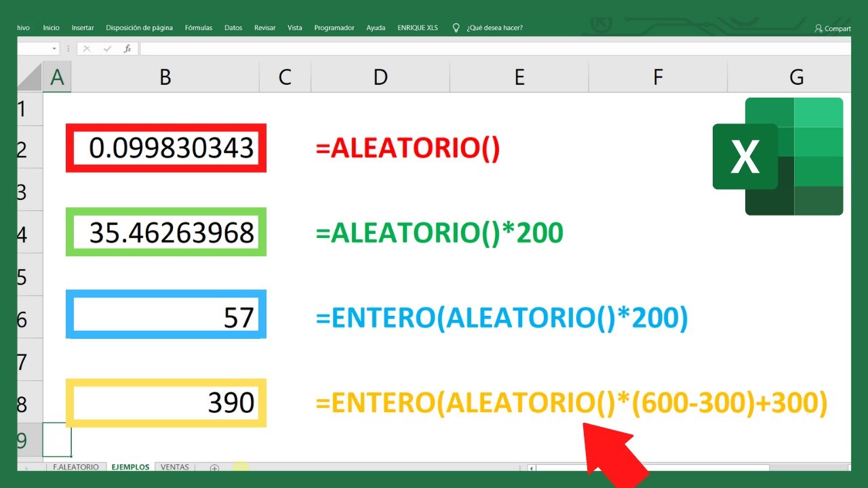Screen dimensions: 868x488
Task: Add a new sheet with plus icon
Action: (x=214, y=468)
